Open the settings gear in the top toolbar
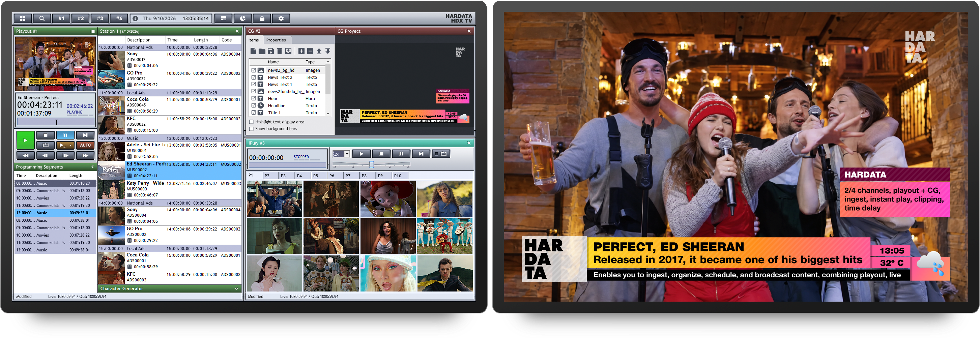Screen dimensions: 980x338 tap(281, 18)
